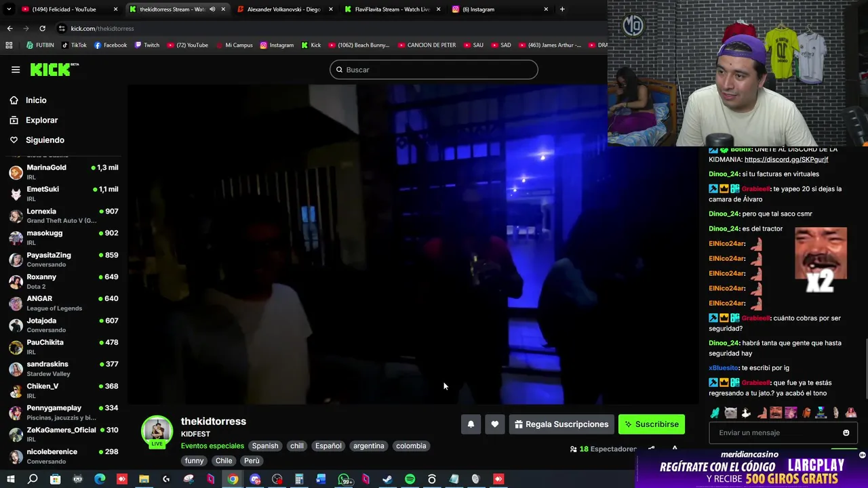Select the Spanish tag
The height and width of the screenshot is (488, 868).
pos(265,446)
